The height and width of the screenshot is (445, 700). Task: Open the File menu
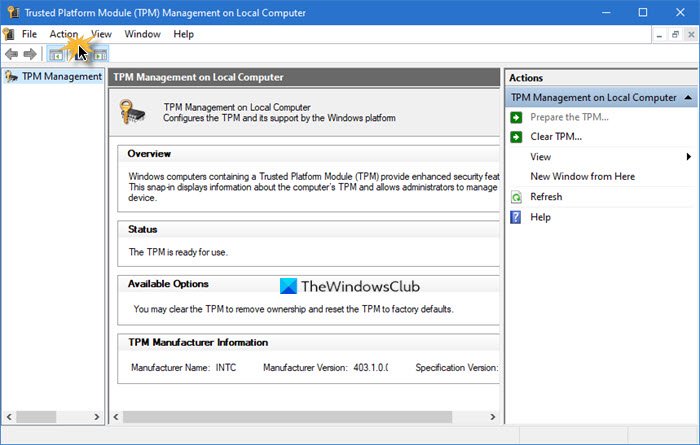click(29, 34)
